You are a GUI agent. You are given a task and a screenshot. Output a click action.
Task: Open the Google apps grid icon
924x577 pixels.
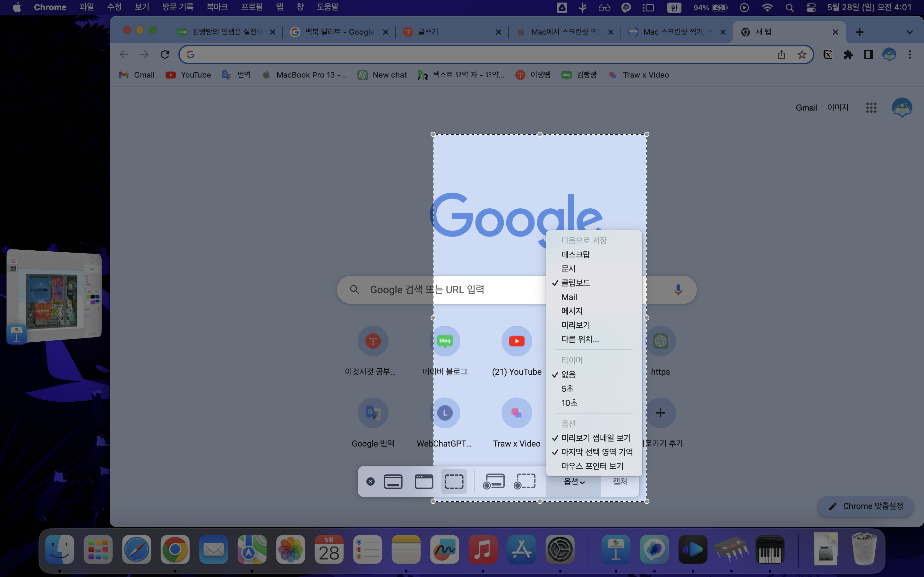[871, 108]
